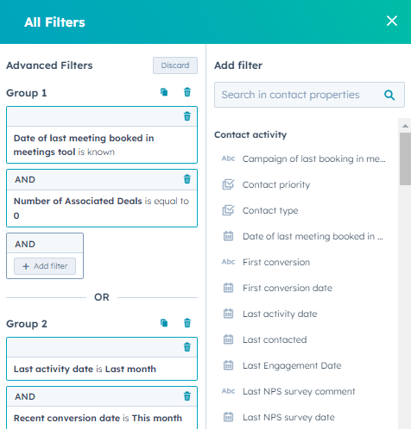Click the property list scrollbar thumb
411x429 pixels.
pos(405,159)
